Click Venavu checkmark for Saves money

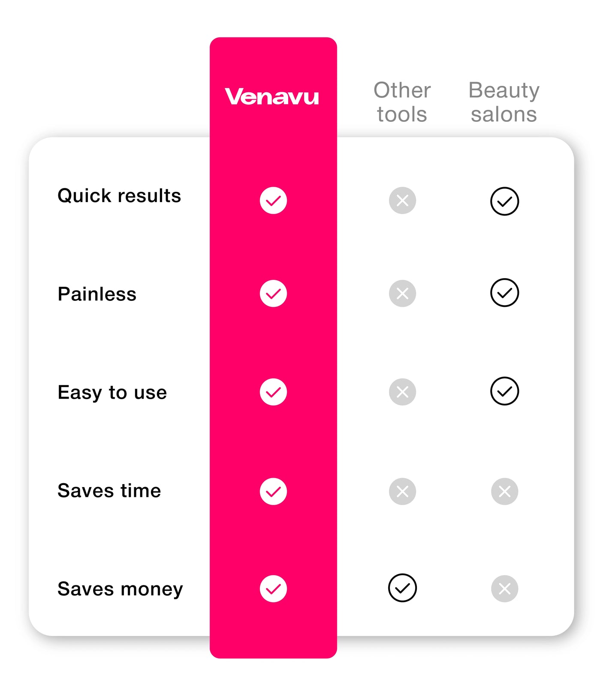pos(273,589)
